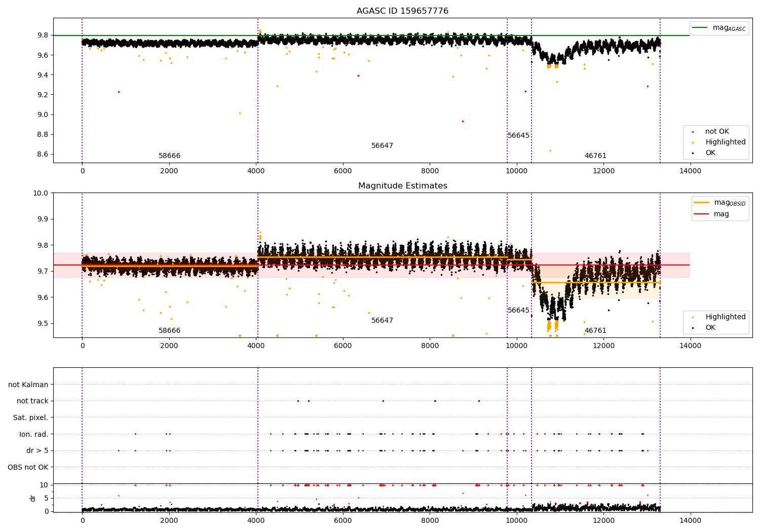Click the 'dr > 5' row label
The height and width of the screenshot is (532, 760).
37,451
